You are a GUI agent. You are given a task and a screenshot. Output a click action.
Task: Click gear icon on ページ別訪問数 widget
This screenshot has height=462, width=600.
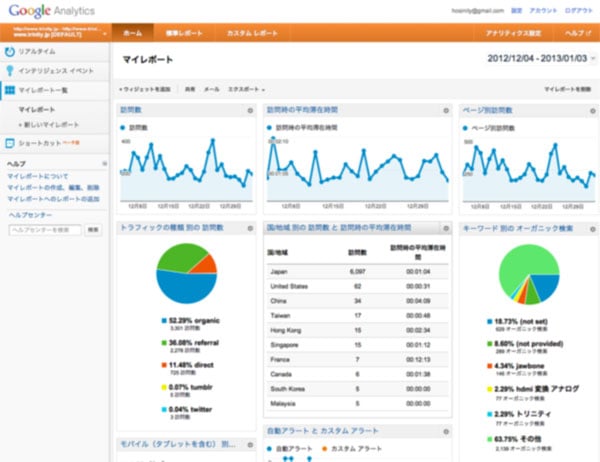click(590, 111)
